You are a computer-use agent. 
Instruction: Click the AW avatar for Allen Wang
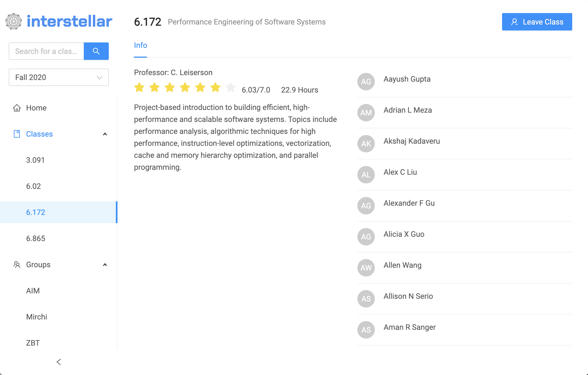(x=366, y=268)
